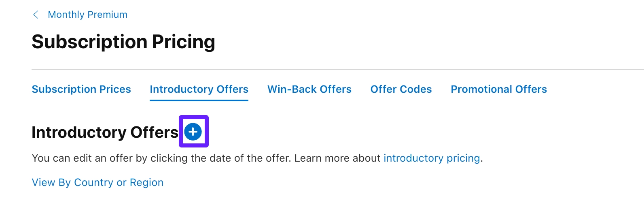
Task: Click the back chevron arrow
Action: 36,15
